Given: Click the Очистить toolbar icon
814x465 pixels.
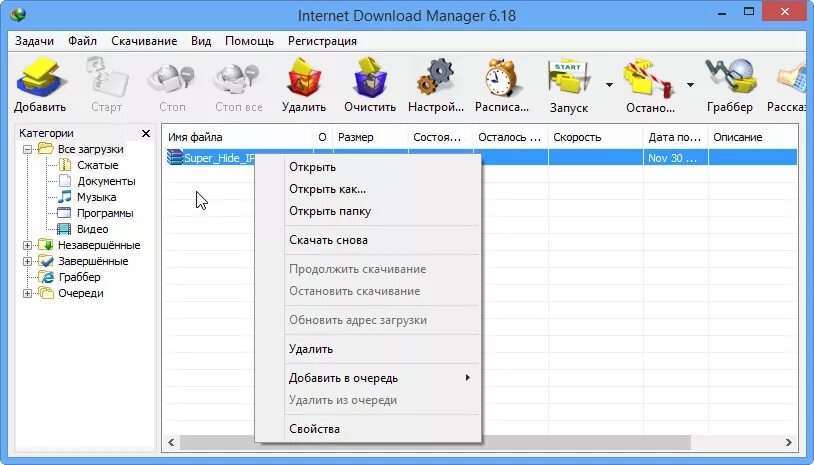Looking at the screenshot, I should [370, 78].
